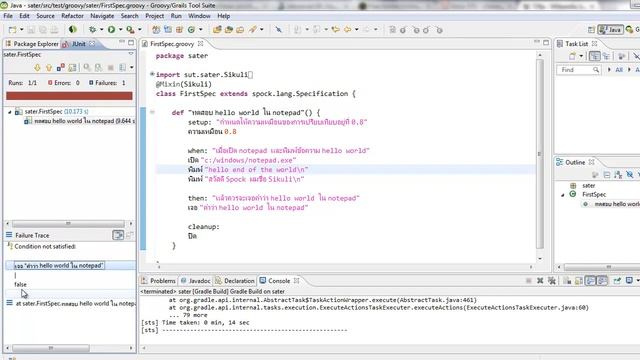
Task: Switch to the Java perspective button
Action: 611,30
